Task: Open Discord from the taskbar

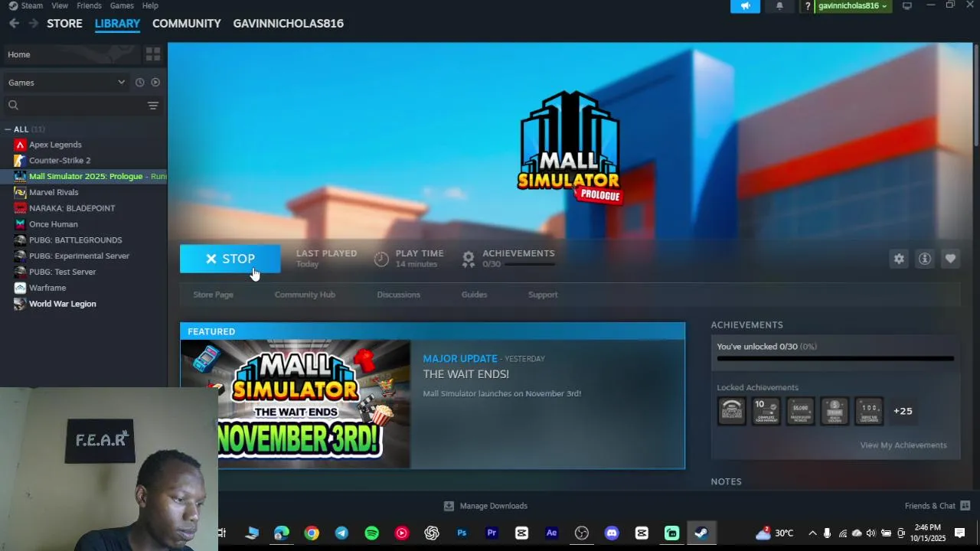Action: click(x=612, y=533)
